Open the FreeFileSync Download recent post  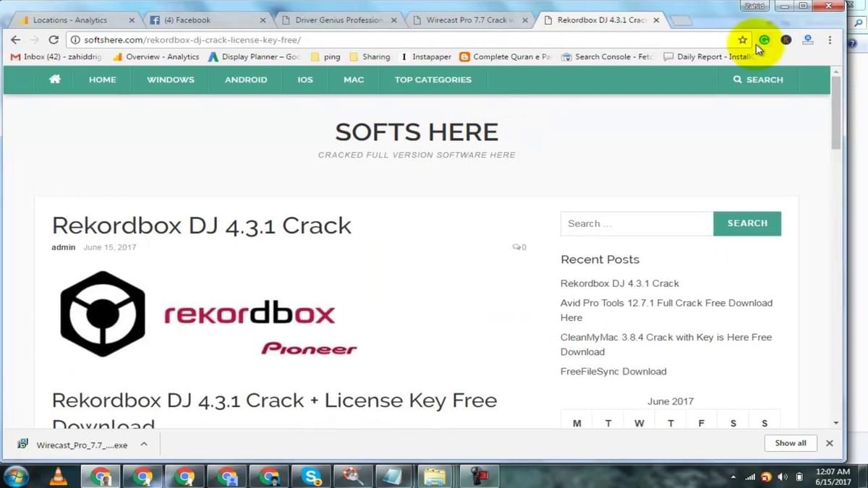point(613,372)
